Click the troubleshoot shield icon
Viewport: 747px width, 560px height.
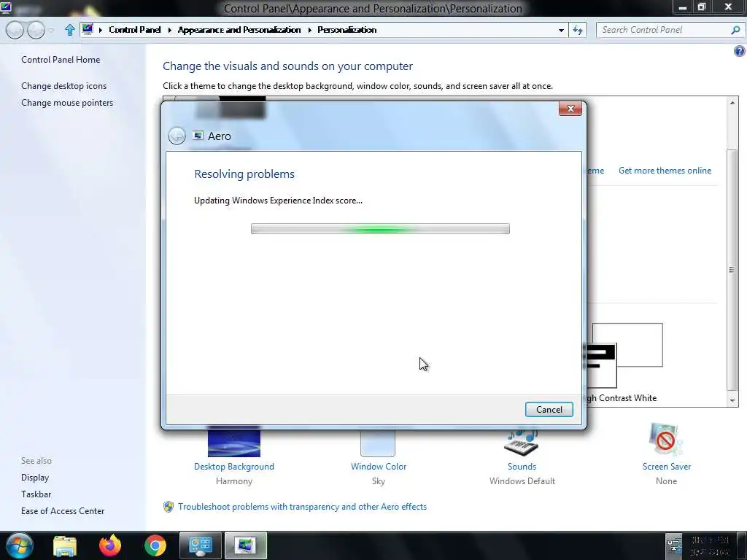tap(169, 507)
